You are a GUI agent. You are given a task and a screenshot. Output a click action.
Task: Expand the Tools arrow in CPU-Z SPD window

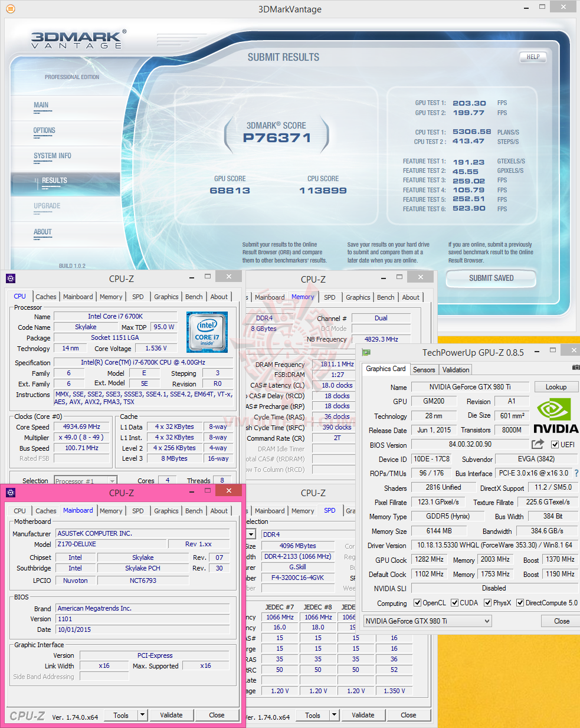334,714
